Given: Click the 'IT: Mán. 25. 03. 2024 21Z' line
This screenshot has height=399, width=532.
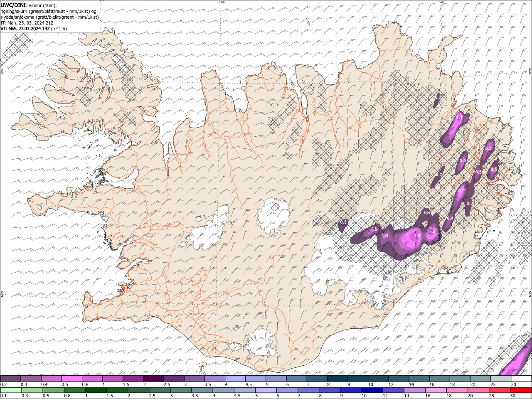Looking at the screenshot, I should 27,23.
